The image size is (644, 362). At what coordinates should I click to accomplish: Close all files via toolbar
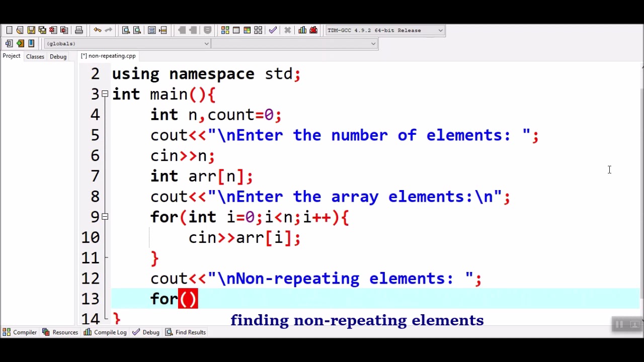click(x=64, y=30)
